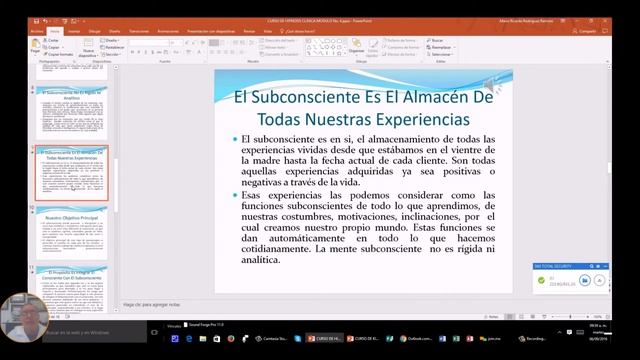This screenshot has width=640, height=360.
Task: Switch to the Revisar tab
Action: 249,31
